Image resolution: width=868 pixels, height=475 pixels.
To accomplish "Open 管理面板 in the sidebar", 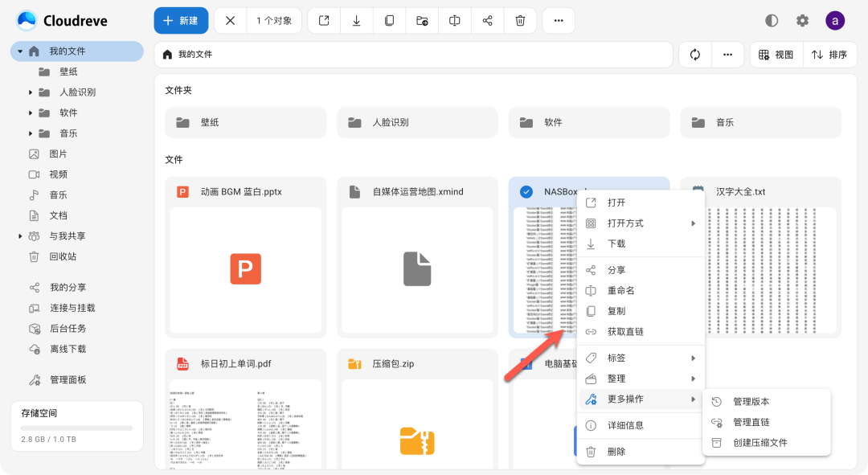I will tap(68, 380).
